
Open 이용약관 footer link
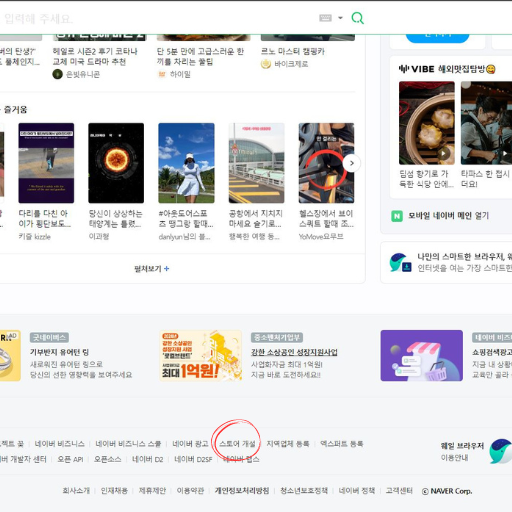coord(190,491)
